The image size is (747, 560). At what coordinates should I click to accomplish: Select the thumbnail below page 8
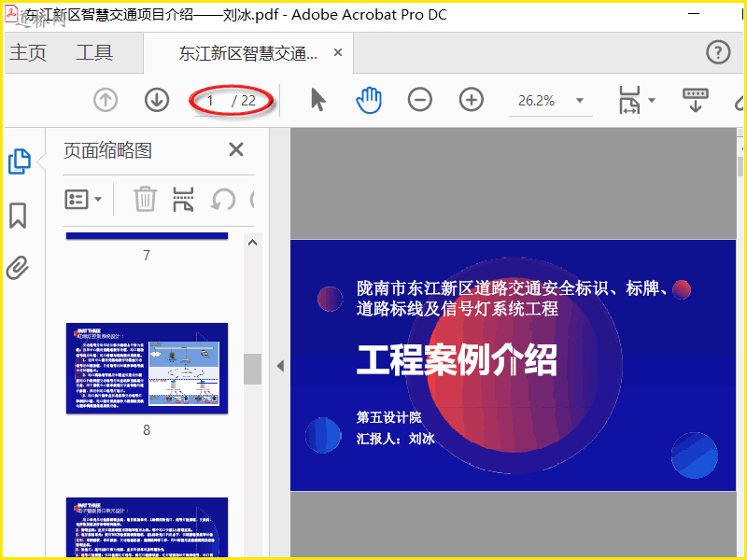(147, 527)
